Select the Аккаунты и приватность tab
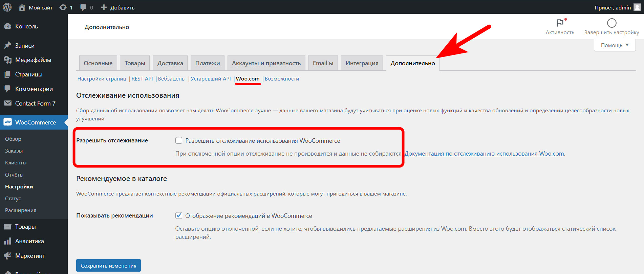The height and width of the screenshot is (274, 644). pyautogui.click(x=266, y=63)
